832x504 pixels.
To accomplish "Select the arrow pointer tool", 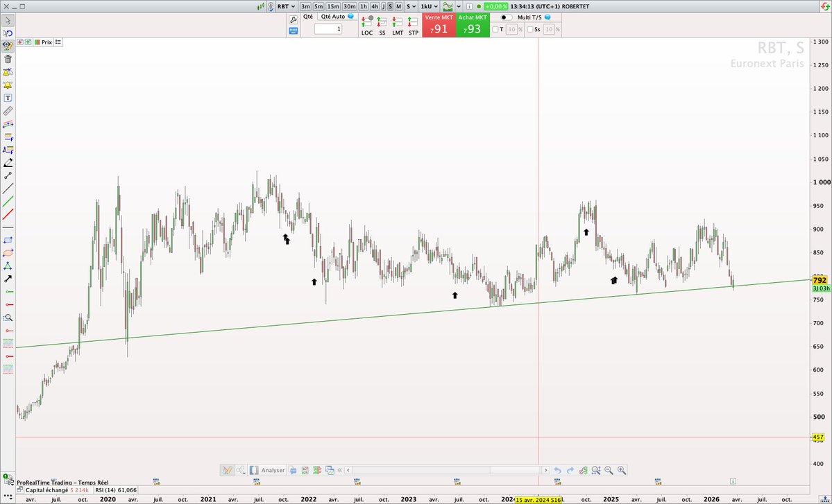I will click(x=8, y=21).
